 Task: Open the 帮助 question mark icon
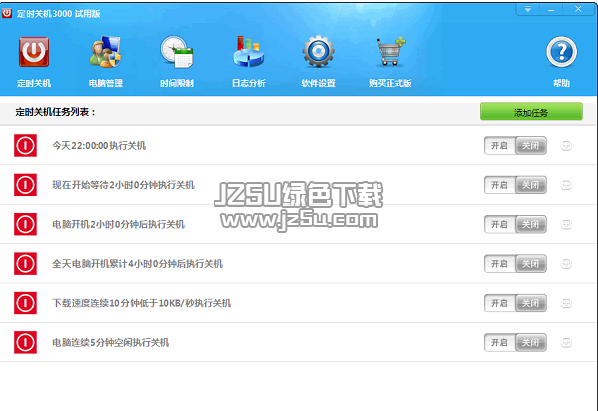point(561,52)
